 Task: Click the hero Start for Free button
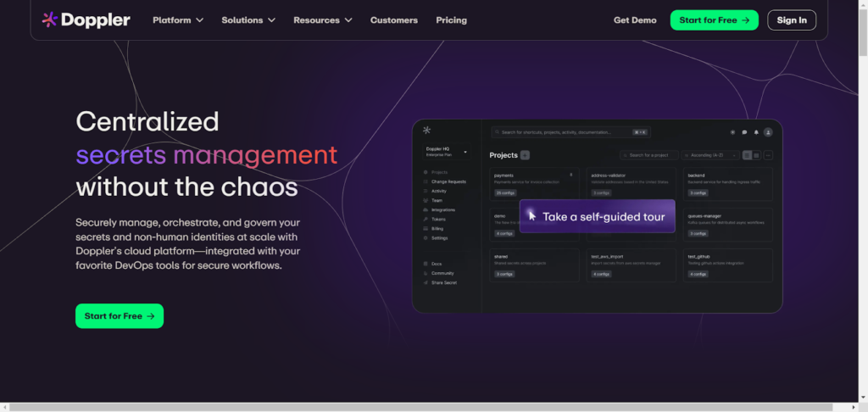(120, 316)
